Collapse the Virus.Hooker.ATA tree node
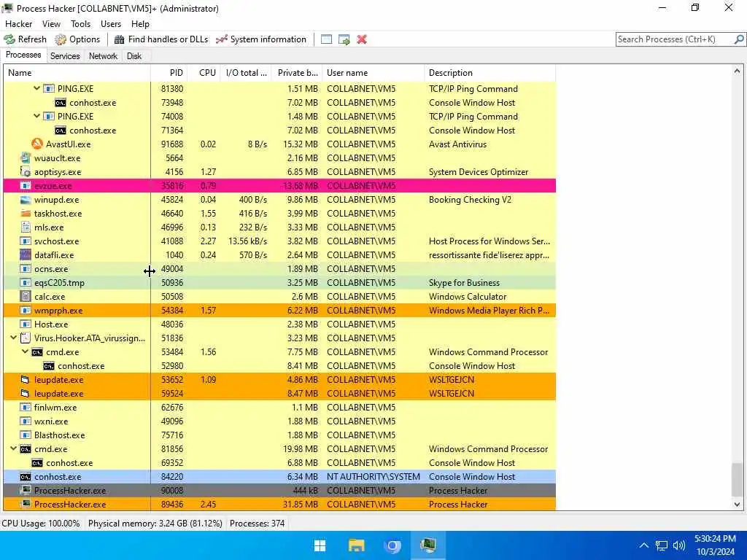 point(13,338)
